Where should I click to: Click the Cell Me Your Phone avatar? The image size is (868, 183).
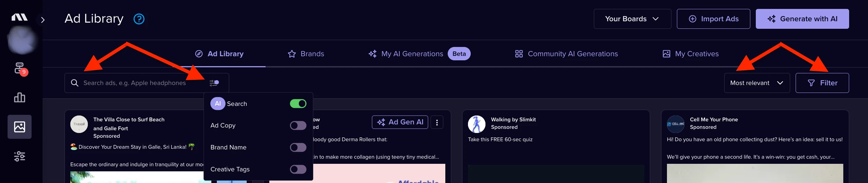[x=676, y=124]
